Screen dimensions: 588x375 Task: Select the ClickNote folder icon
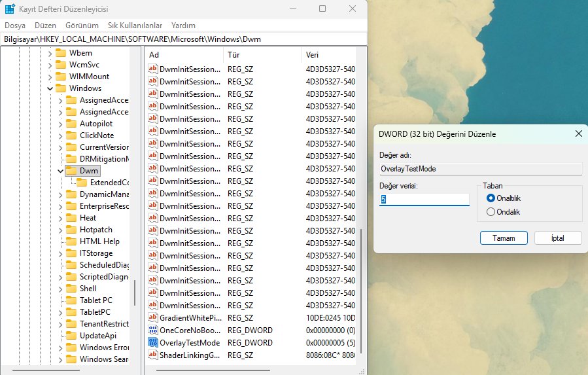click(x=71, y=135)
